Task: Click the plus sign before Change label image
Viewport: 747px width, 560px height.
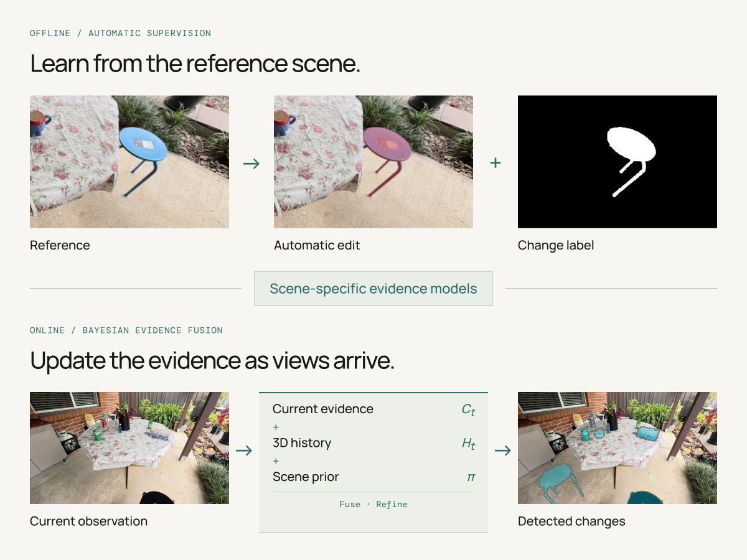Action: point(496,163)
